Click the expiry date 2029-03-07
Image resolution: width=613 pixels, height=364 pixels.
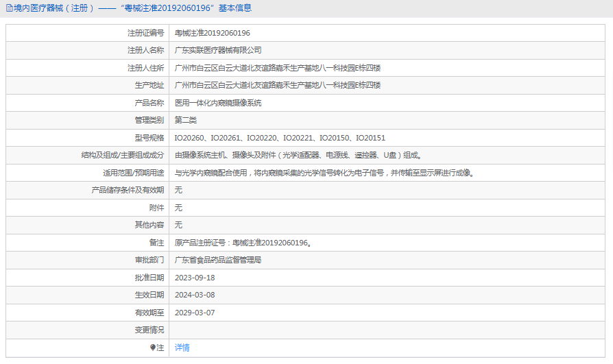pyautogui.click(x=195, y=313)
